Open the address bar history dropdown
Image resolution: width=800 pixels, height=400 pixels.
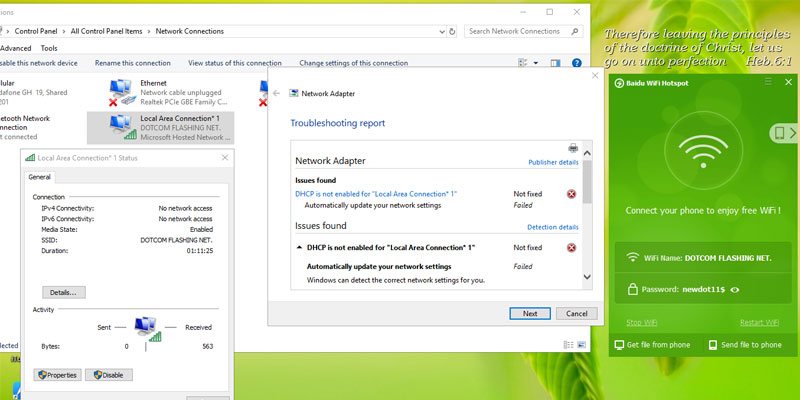click(x=442, y=31)
